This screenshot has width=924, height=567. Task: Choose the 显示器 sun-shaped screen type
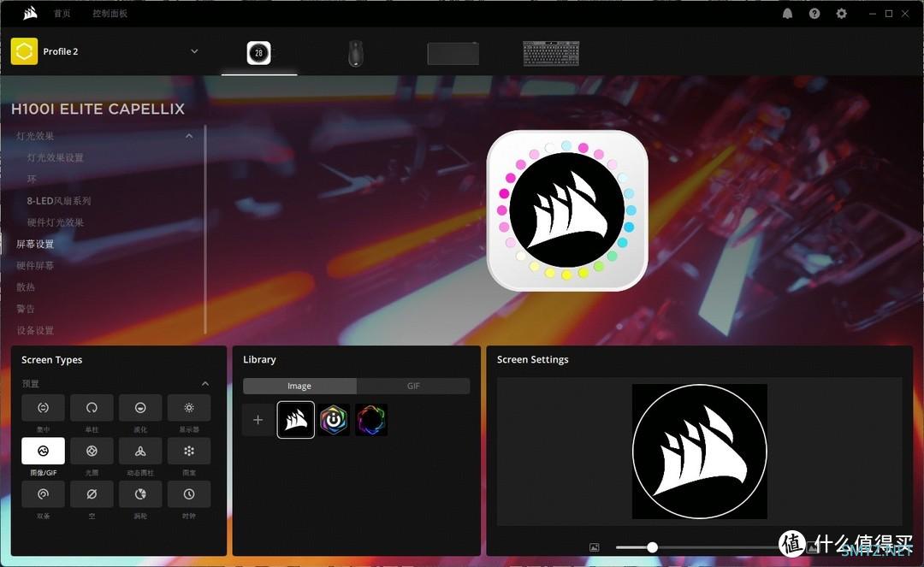(x=188, y=407)
